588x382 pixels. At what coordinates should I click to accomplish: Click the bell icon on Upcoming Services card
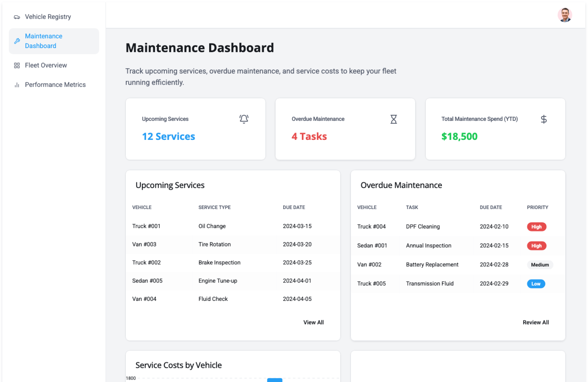tap(244, 119)
